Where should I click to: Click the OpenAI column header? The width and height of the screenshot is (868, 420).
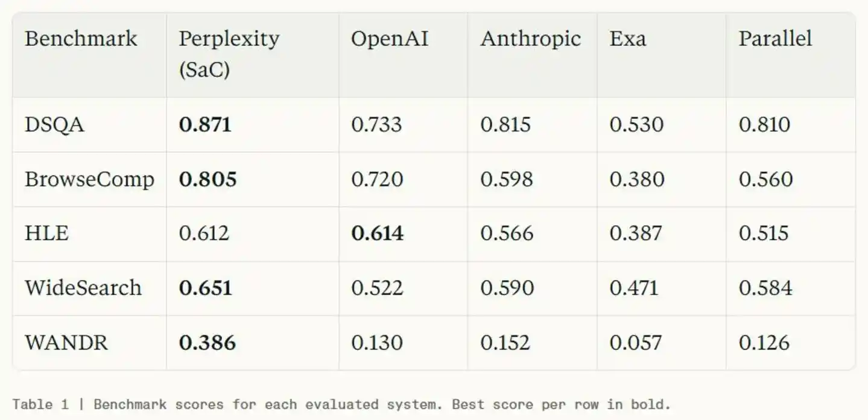(390, 39)
